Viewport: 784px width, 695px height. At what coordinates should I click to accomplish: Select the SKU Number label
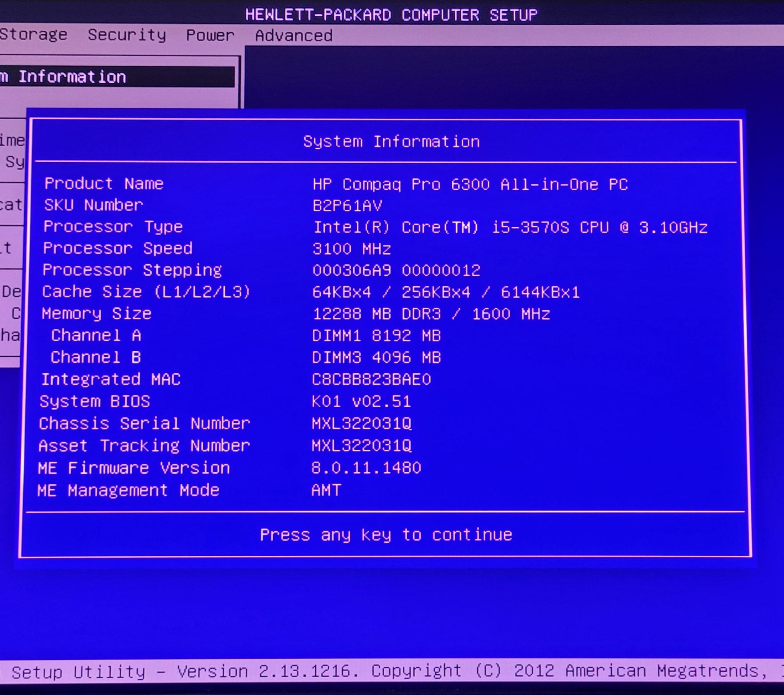click(x=93, y=205)
